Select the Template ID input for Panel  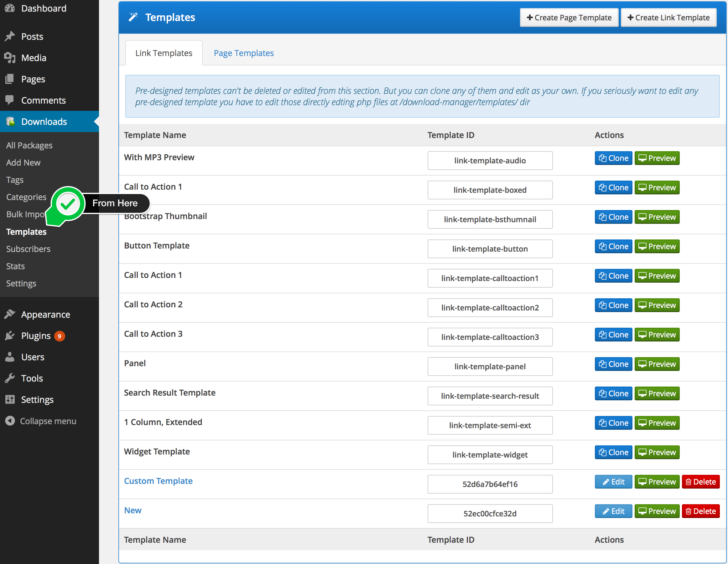point(490,366)
